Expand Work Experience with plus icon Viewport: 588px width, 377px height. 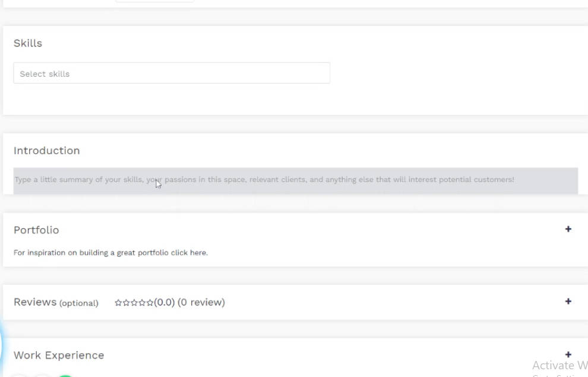point(568,354)
